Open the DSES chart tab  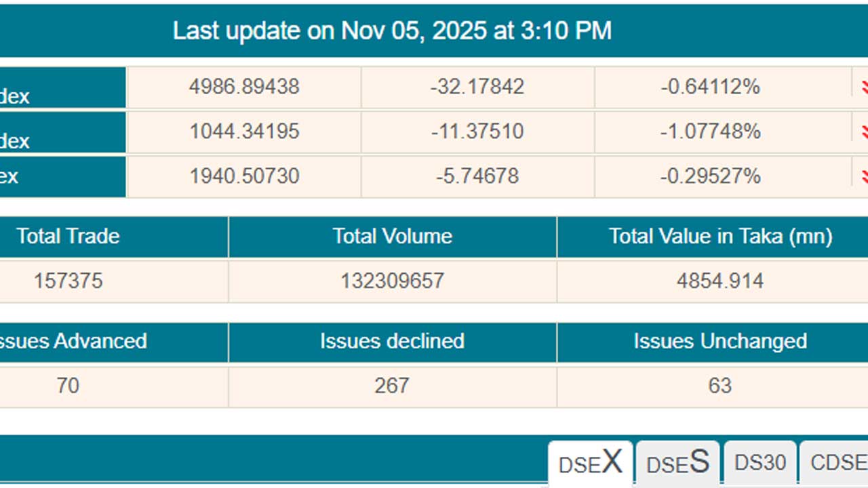tap(677, 464)
